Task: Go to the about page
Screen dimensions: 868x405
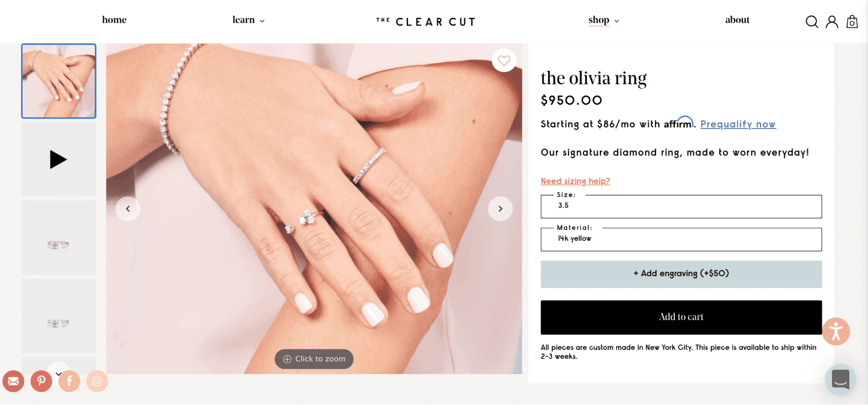Action: click(737, 20)
